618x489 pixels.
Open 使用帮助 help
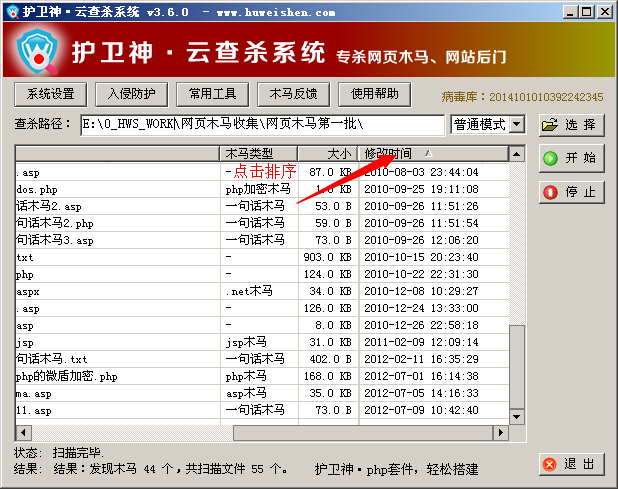(374, 94)
